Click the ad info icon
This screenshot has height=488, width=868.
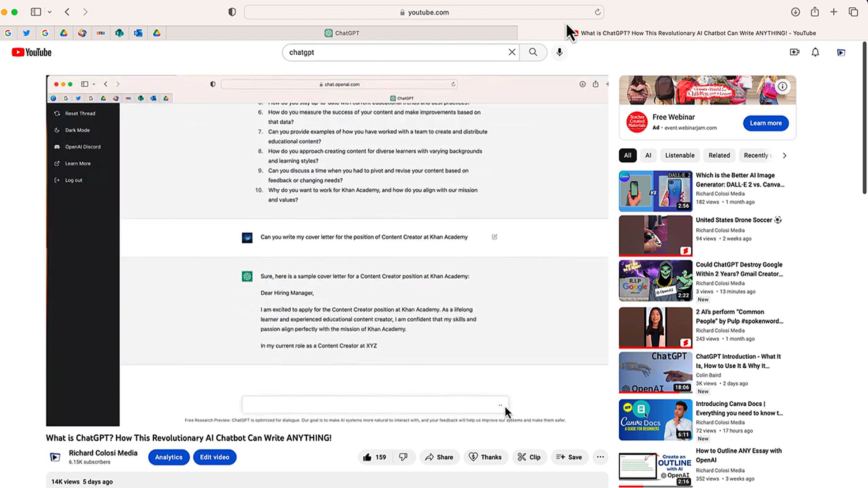point(783,86)
